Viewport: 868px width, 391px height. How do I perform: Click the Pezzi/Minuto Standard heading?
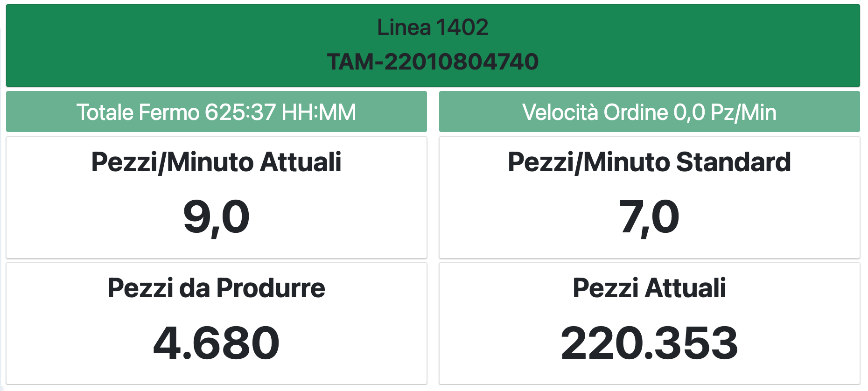[649, 162]
